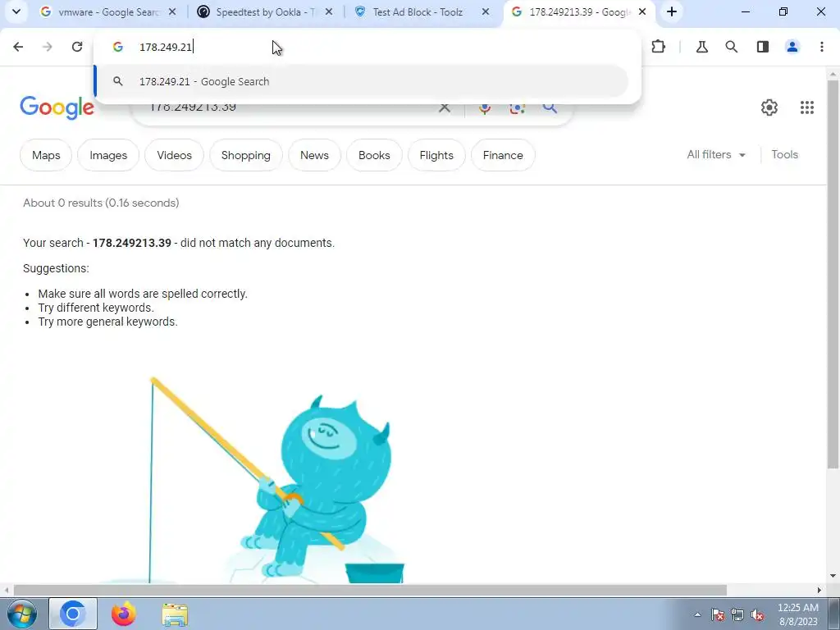Open File Explorer from taskbar
This screenshot has height=630, width=840.
pyautogui.click(x=176, y=614)
